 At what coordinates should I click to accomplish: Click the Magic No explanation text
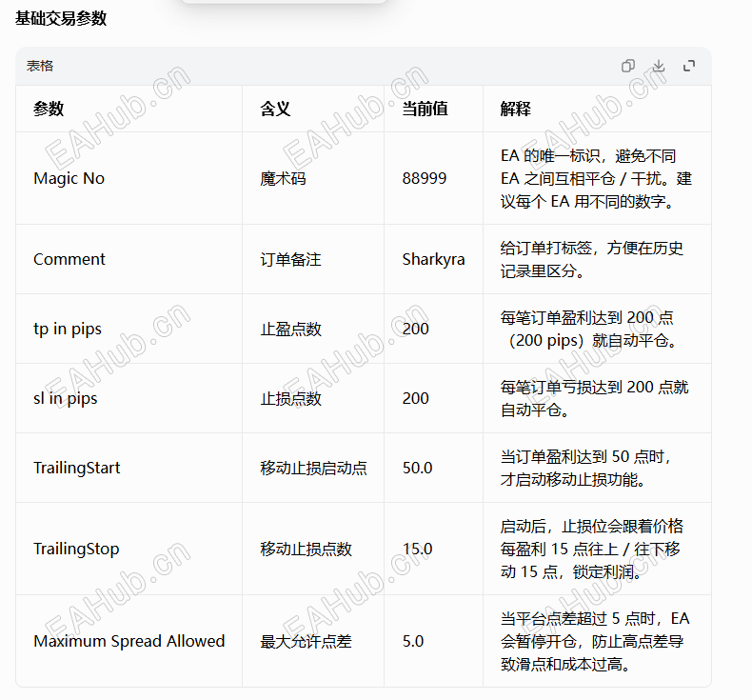(x=596, y=178)
